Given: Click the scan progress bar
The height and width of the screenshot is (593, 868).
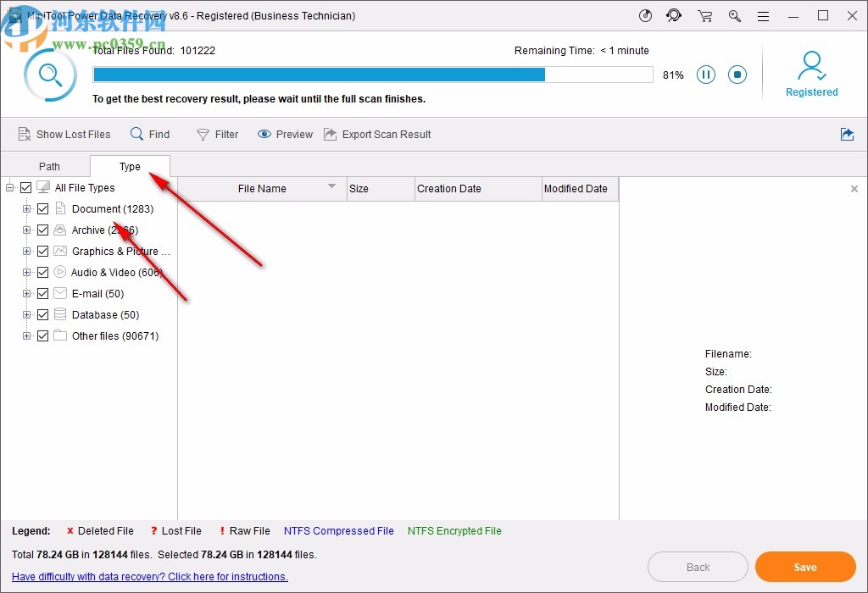Looking at the screenshot, I should click(373, 75).
